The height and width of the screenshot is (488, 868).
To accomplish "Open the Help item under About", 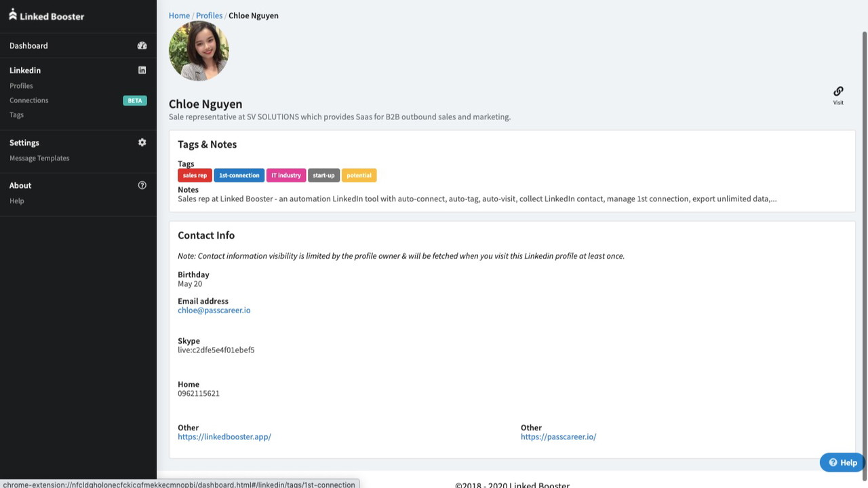I will 17,201.
